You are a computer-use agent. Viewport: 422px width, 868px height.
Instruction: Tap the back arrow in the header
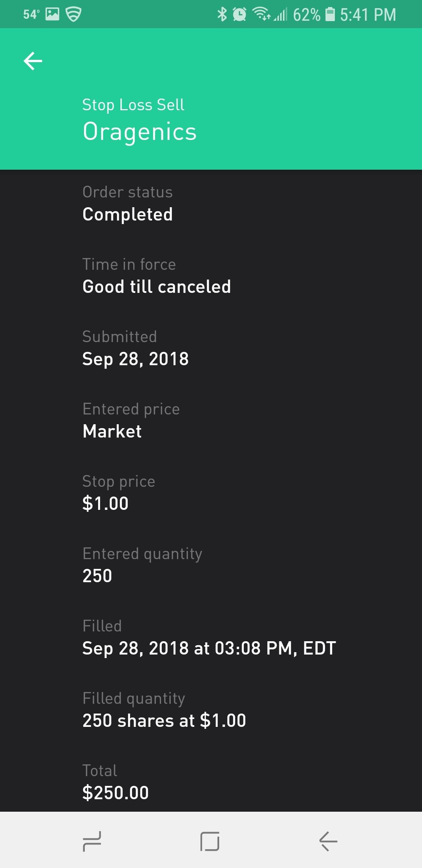point(33,61)
